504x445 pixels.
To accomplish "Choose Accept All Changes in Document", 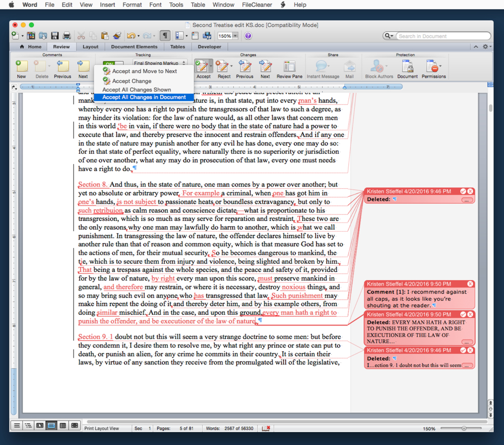I will point(144,97).
